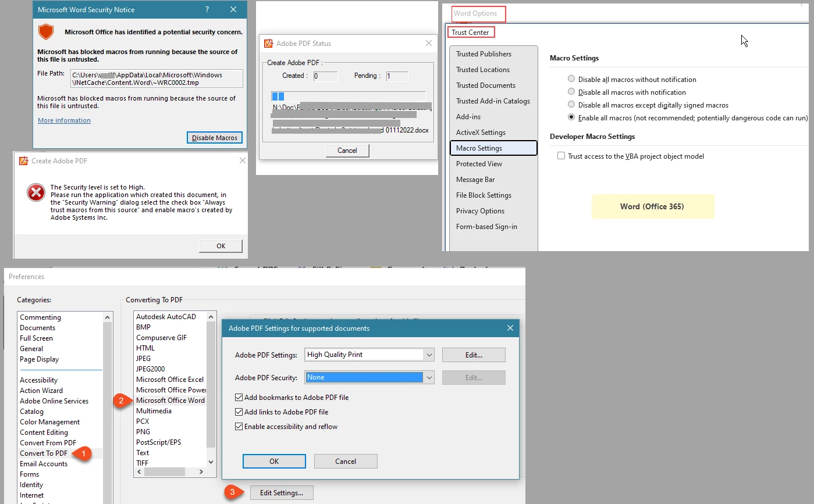
Task: Click converter list scroll up arrow
Action: [x=211, y=317]
